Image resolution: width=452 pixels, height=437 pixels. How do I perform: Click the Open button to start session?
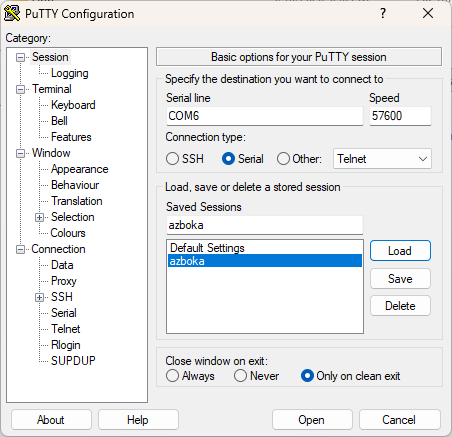[x=312, y=420]
